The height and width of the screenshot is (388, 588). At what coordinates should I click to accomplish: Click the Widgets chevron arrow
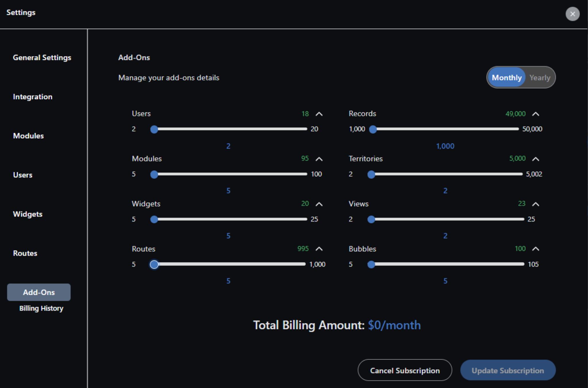[319, 204]
